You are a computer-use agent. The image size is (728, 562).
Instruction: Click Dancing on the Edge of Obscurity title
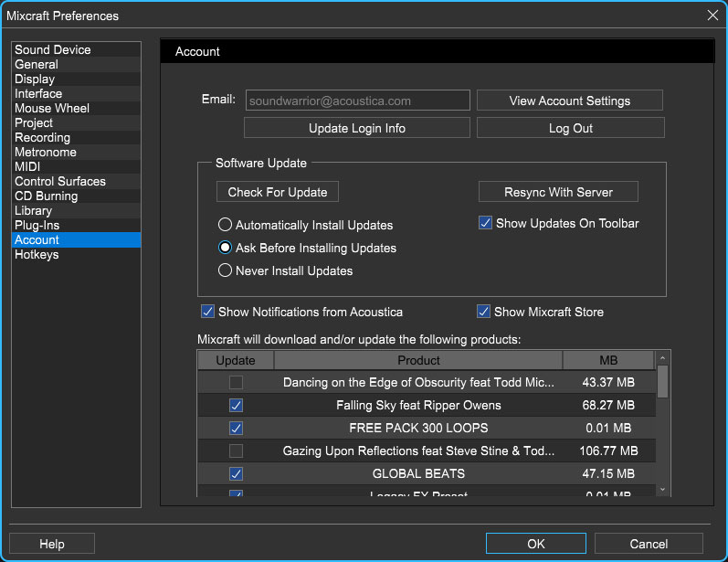[x=418, y=382]
